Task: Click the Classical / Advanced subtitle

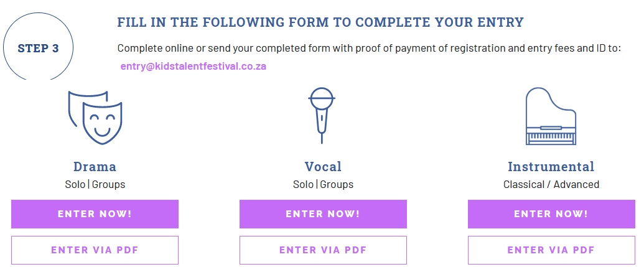Action: pyautogui.click(x=551, y=184)
